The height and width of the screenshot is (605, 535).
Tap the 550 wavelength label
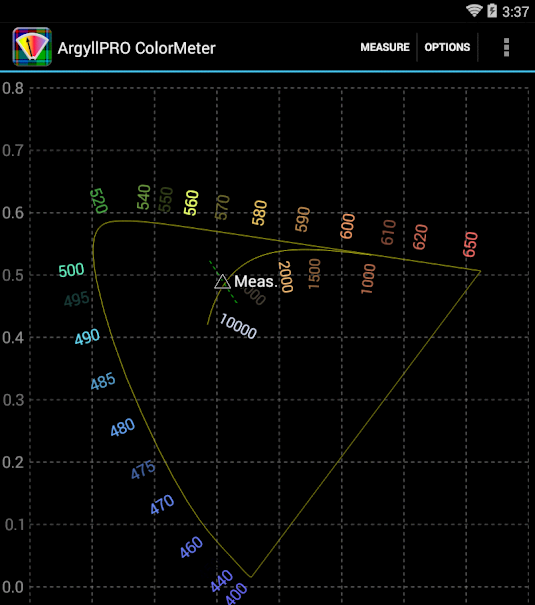coord(166,199)
